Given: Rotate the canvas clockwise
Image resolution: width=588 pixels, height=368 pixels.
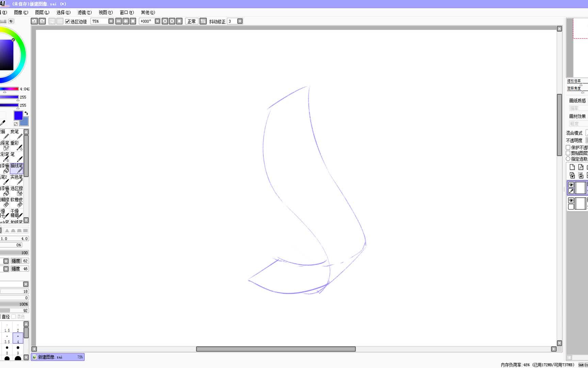Looking at the screenshot, I should tap(172, 21).
